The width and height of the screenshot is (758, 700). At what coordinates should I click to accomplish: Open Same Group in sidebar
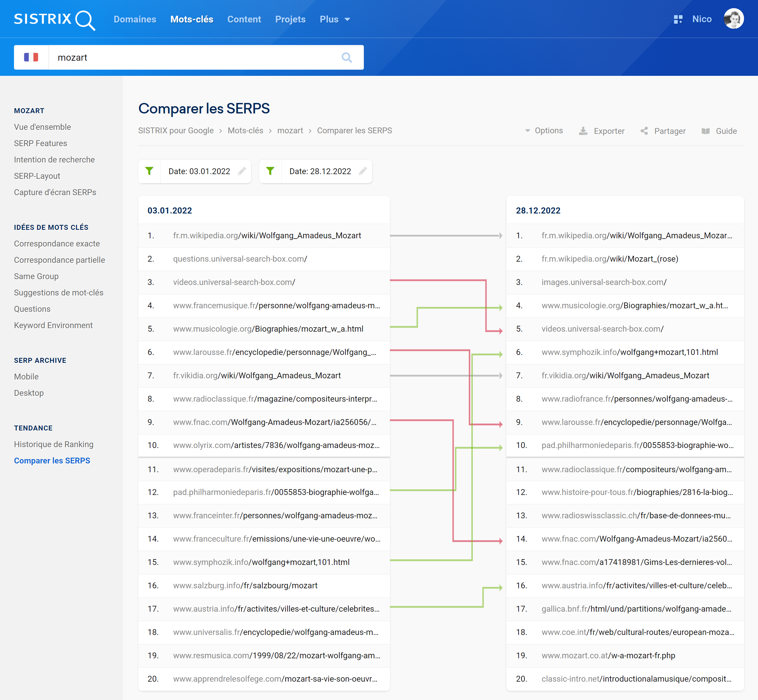[36, 276]
